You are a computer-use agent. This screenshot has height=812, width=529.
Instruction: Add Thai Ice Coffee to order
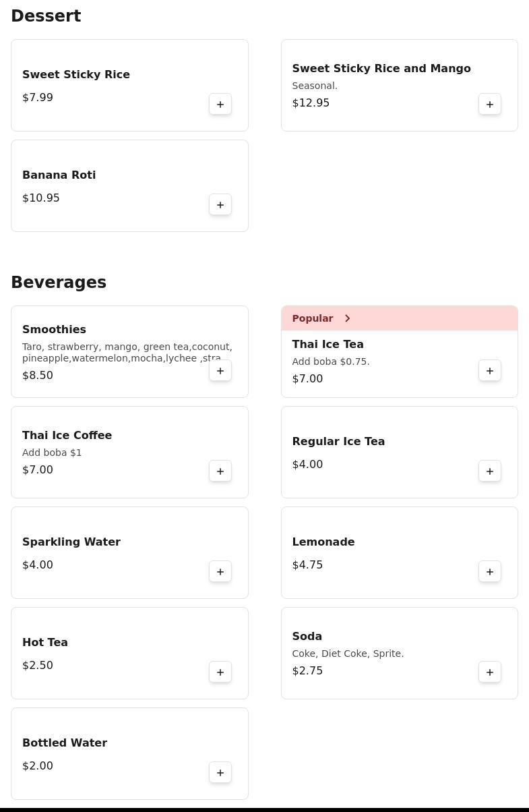(x=220, y=471)
